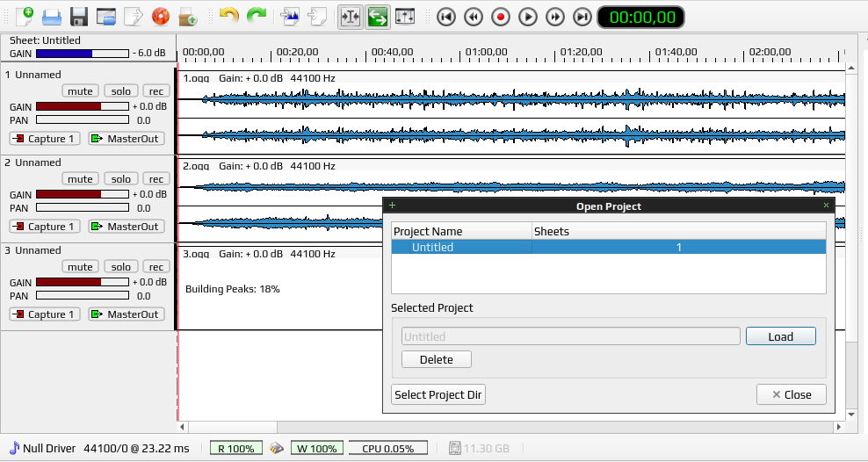Open the project manager window icon

tap(106, 17)
